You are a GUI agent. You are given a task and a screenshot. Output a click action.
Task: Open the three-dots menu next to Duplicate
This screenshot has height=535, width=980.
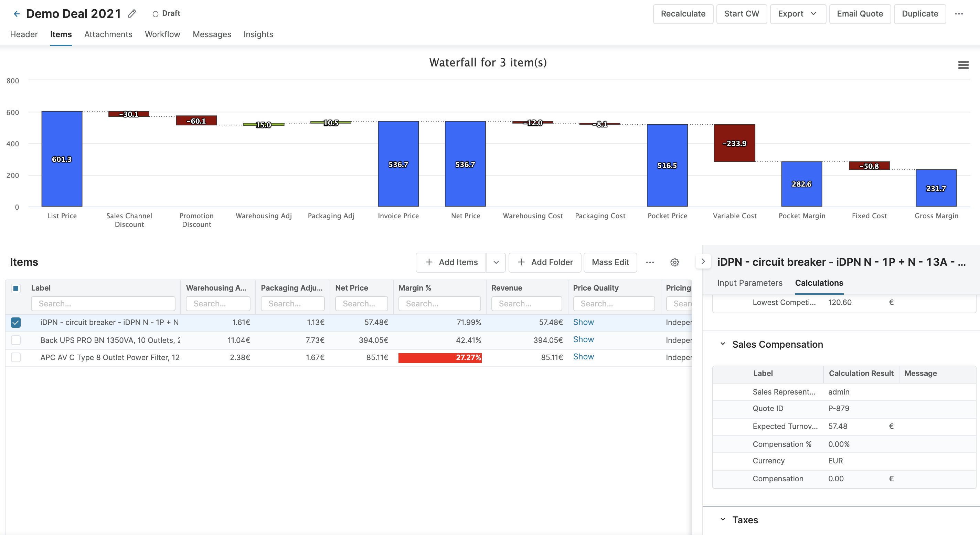click(959, 14)
